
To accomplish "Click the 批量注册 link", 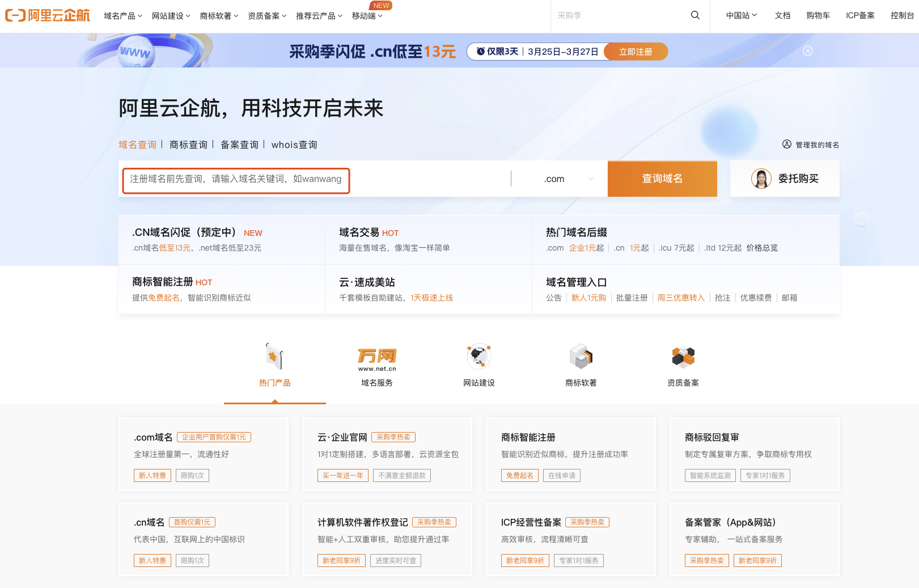I will [x=632, y=298].
